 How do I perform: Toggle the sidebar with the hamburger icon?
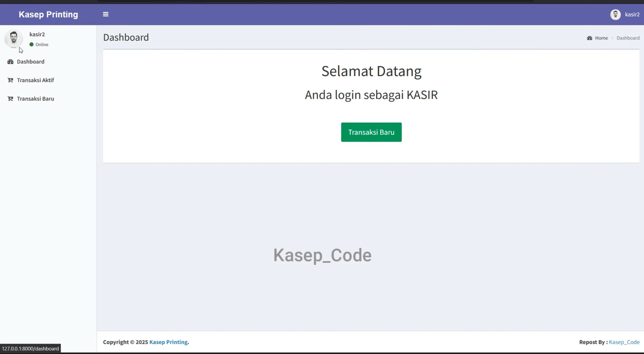pyautogui.click(x=106, y=14)
